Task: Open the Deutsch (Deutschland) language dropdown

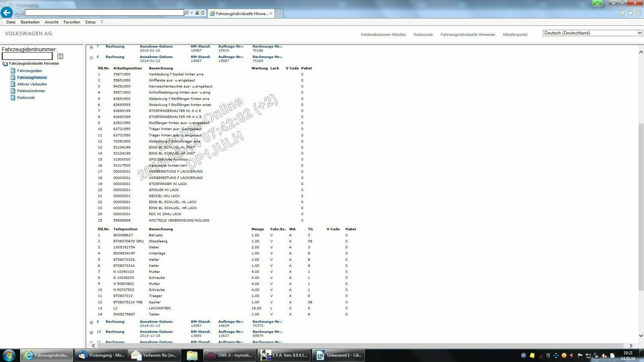Action: tap(592, 33)
